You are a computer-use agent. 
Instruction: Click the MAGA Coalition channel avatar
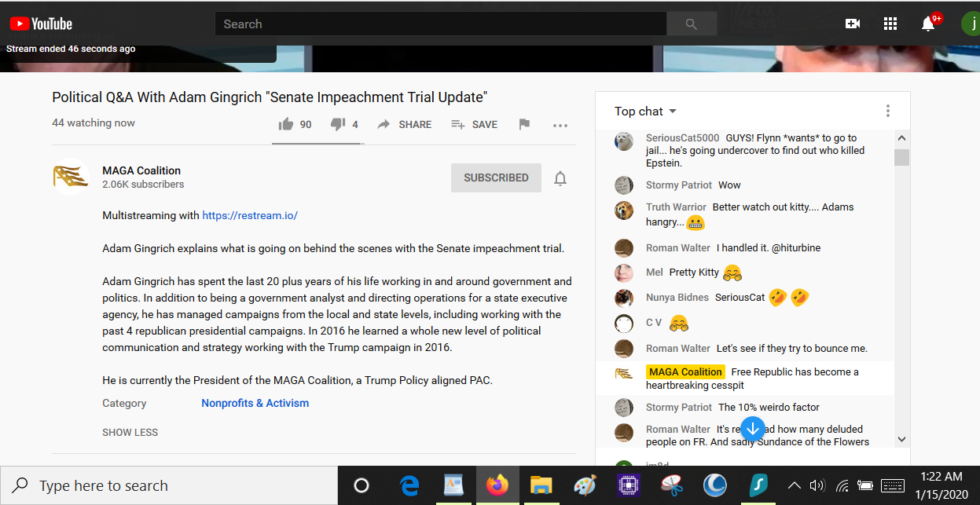(x=71, y=177)
